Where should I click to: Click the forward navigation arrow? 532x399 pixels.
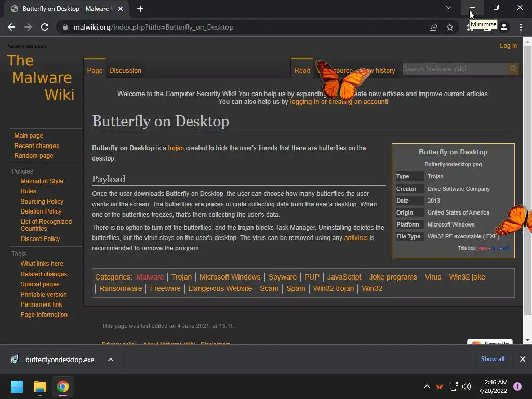point(28,27)
